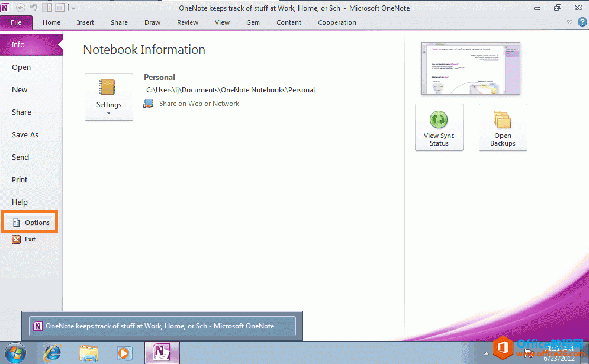
Task: Click the Windows Start orb
Action: click(15, 352)
